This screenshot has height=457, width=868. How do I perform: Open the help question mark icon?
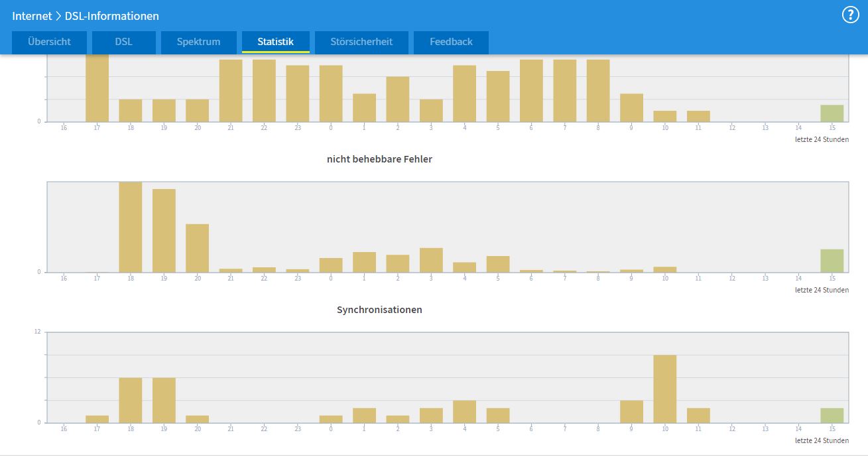click(x=850, y=15)
